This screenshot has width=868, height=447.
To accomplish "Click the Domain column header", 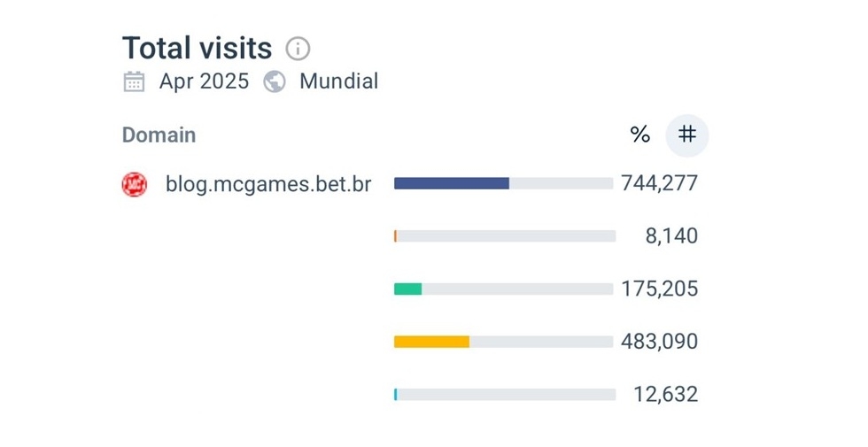I will click(159, 135).
